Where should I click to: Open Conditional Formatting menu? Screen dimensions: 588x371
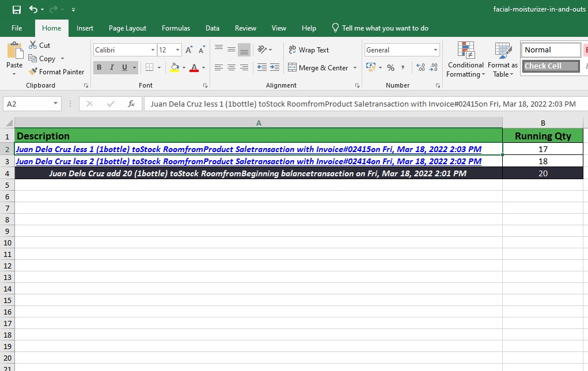click(x=465, y=60)
